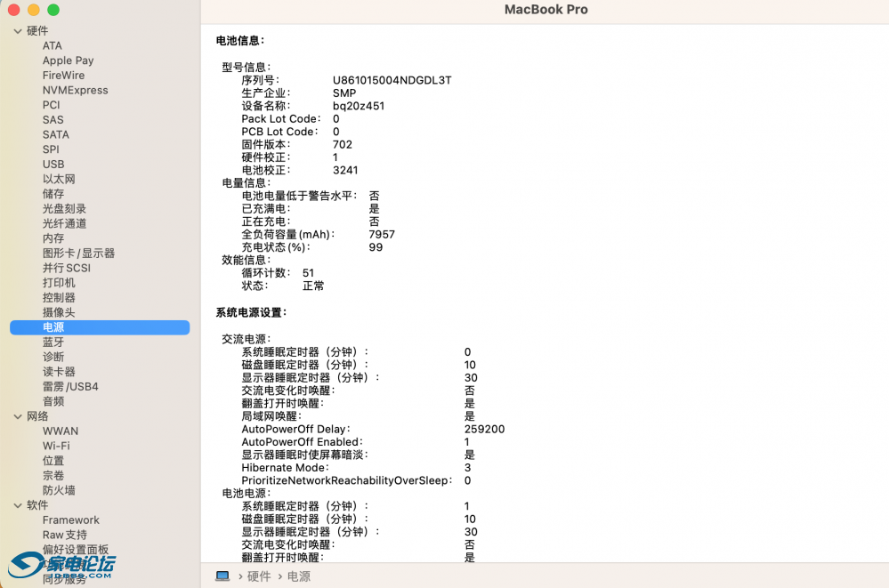Show SPI details
The height and width of the screenshot is (588, 889).
(x=51, y=149)
